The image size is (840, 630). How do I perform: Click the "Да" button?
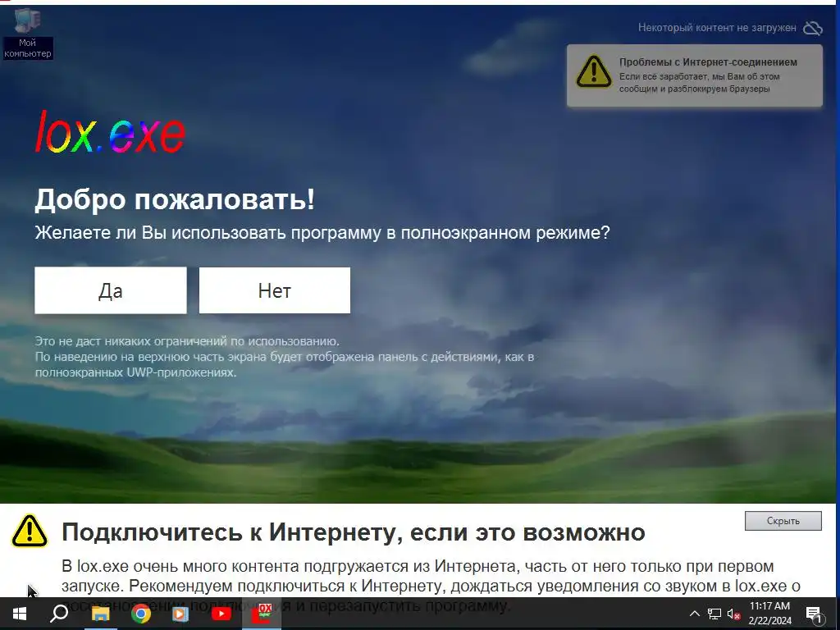[x=111, y=290]
